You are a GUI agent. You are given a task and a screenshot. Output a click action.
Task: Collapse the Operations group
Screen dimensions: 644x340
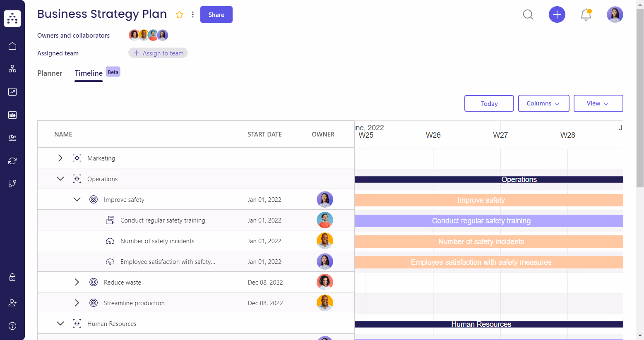60,178
